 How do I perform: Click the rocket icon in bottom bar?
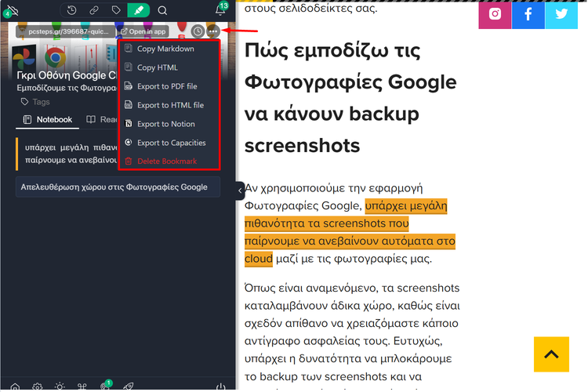click(129, 387)
